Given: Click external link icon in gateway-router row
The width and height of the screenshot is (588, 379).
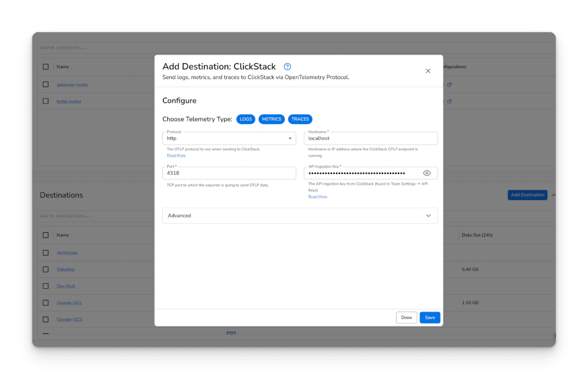Looking at the screenshot, I should (x=449, y=85).
